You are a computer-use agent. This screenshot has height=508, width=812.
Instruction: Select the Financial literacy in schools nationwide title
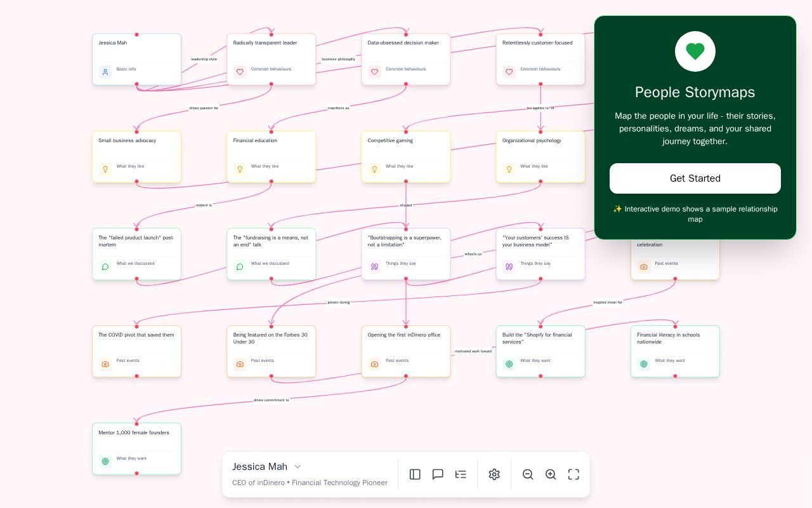pyautogui.click(x=669, y=338)
